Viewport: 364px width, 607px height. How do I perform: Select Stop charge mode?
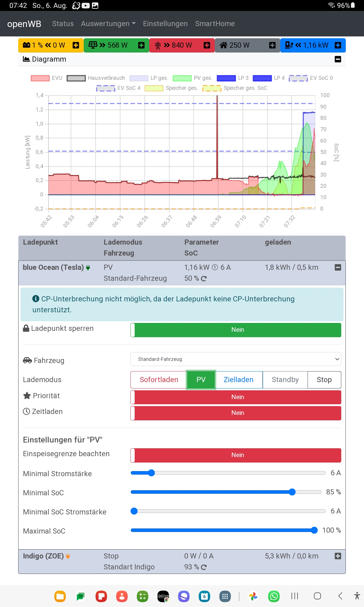324,380
